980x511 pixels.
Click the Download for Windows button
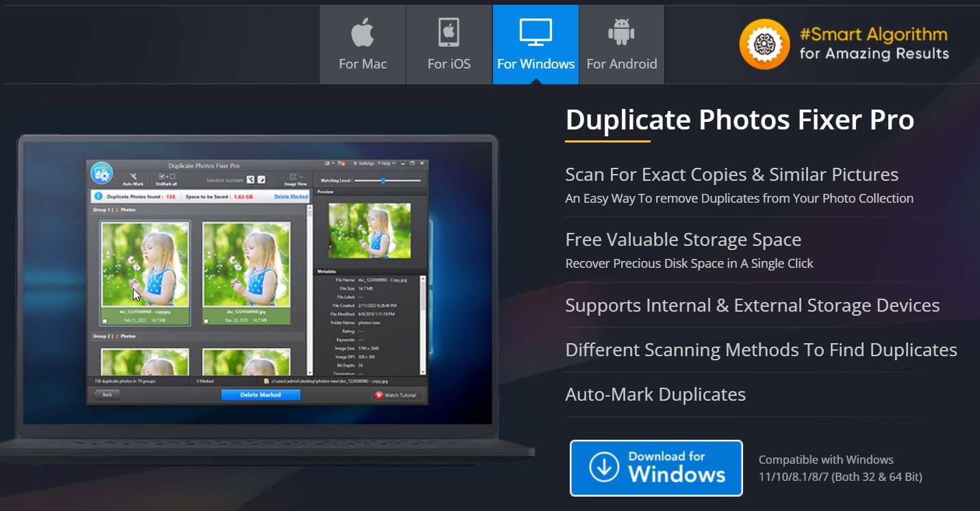pyautogui.click(x=656, y=468)
